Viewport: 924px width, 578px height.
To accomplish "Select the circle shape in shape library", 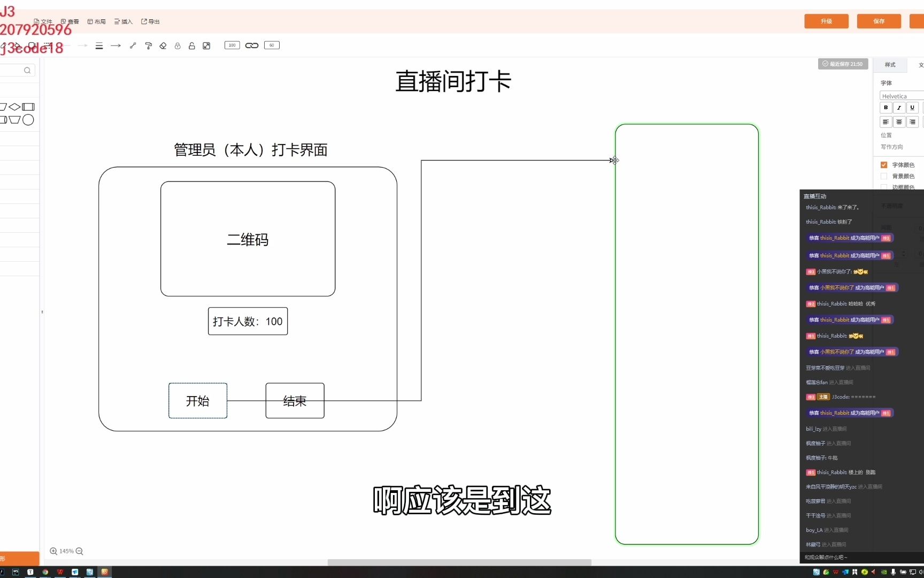I will 28,120.
